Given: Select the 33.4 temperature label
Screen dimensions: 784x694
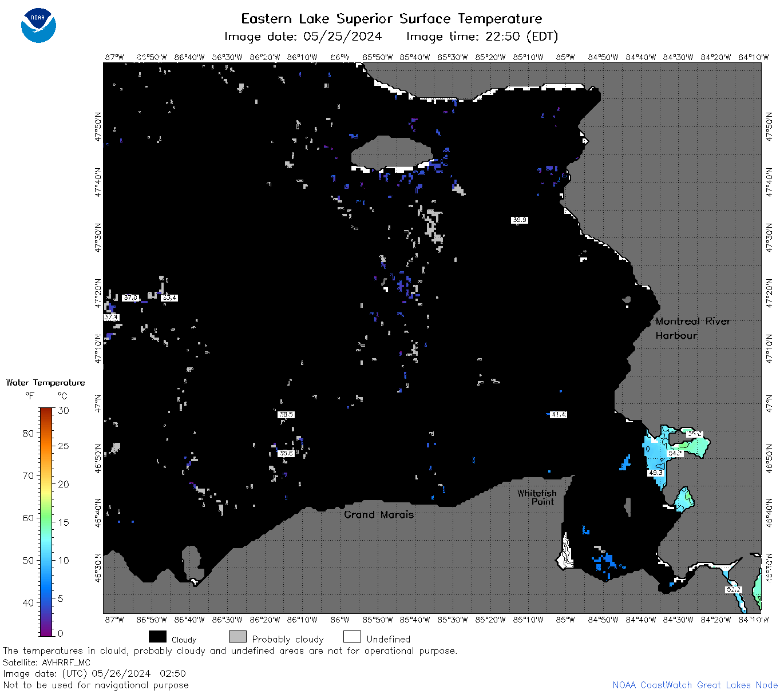Looking at the screenshot, I should pos(169,298).
